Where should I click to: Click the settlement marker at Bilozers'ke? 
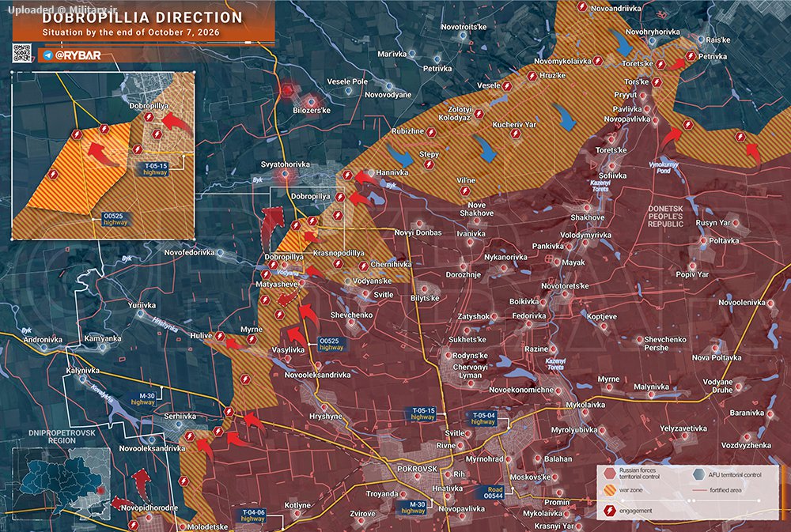(x=311, y=102)
